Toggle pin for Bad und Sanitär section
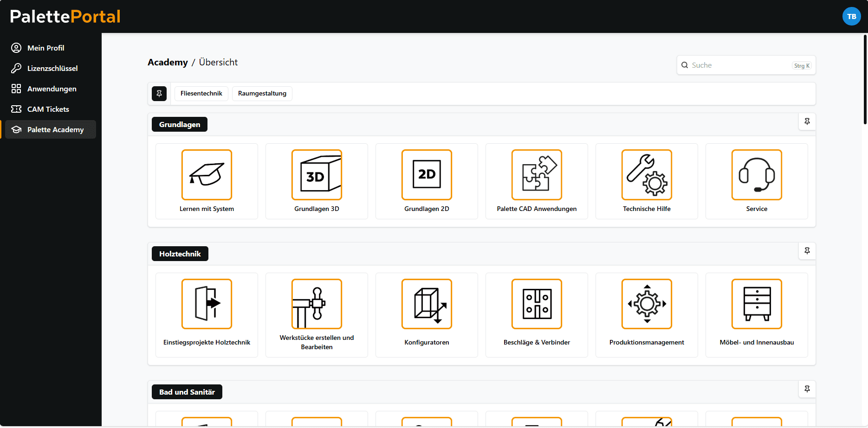The image size is (868, 428). tap(807, 389)
